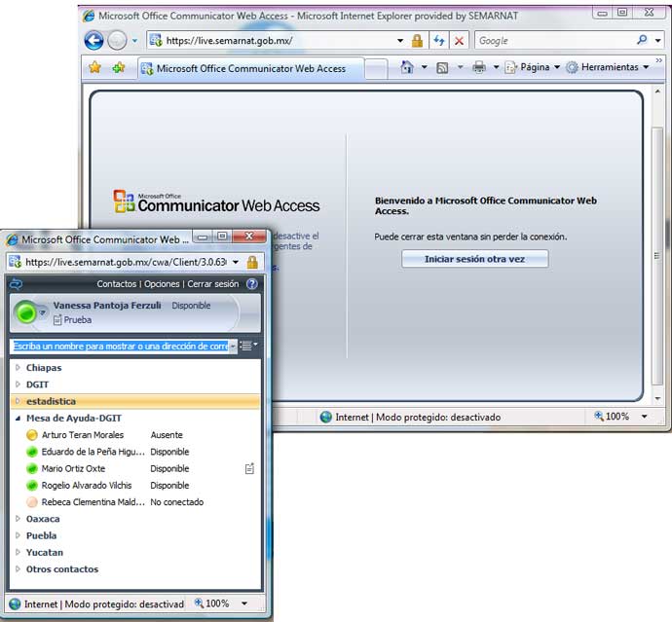
Task: Click the Internet zone globe in main window
Action: pyautogui.click(x=325, y=417)
